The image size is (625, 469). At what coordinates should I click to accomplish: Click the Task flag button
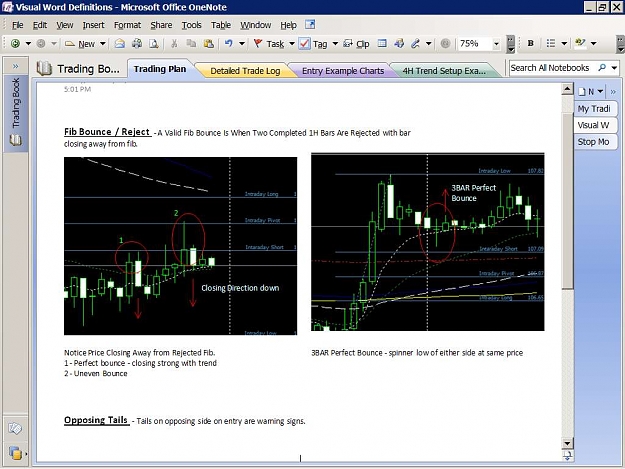coord(269,44)
